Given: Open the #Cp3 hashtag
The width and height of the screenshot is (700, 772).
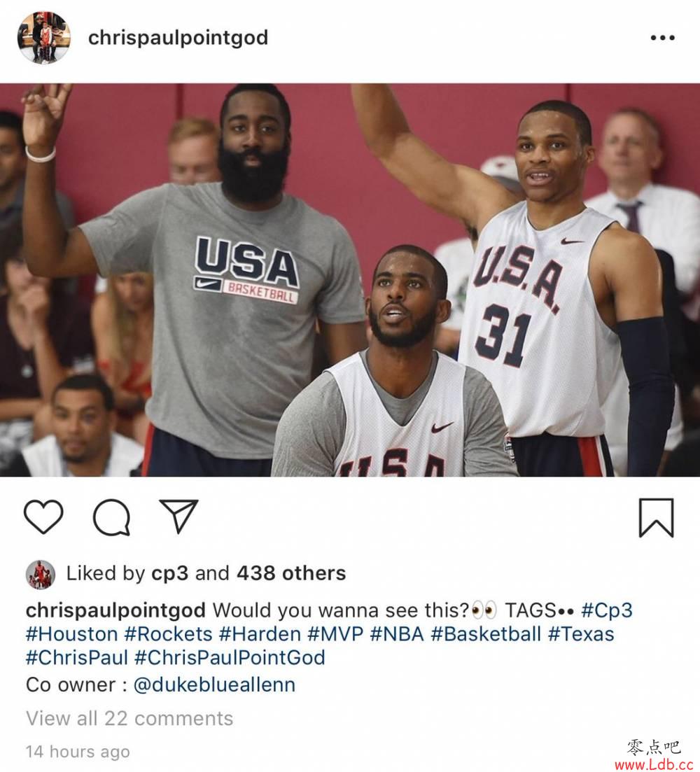Looking at the screenshot, I should [606, 610].
